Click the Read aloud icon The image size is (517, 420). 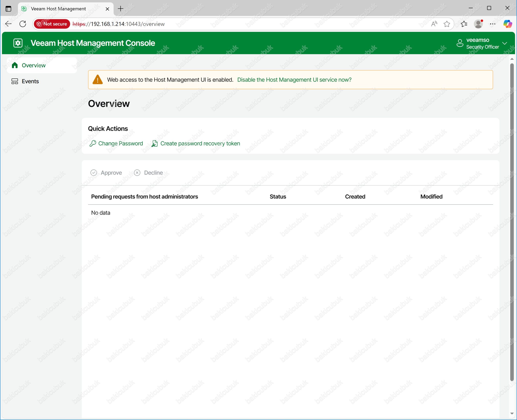click(x=434, y=24)
